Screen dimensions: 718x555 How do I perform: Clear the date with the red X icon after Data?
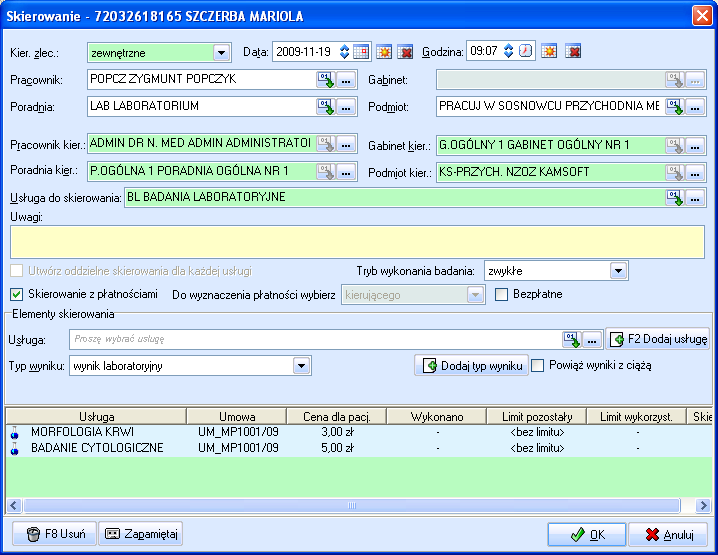click(x=405, y=52)
